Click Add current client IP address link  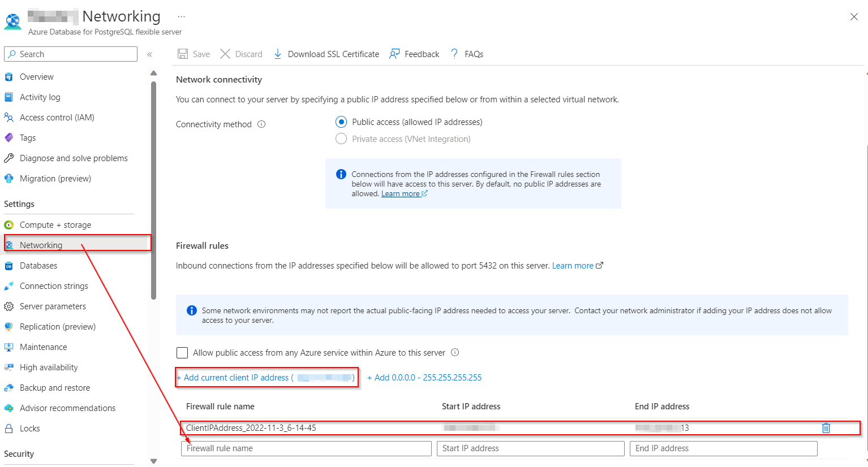point(237,378)
